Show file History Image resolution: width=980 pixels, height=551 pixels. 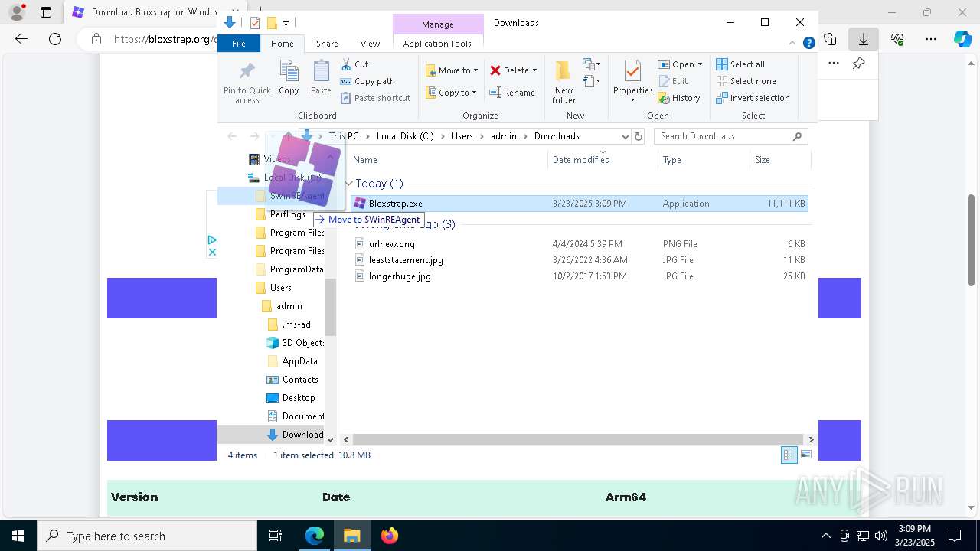coord(679,98)
